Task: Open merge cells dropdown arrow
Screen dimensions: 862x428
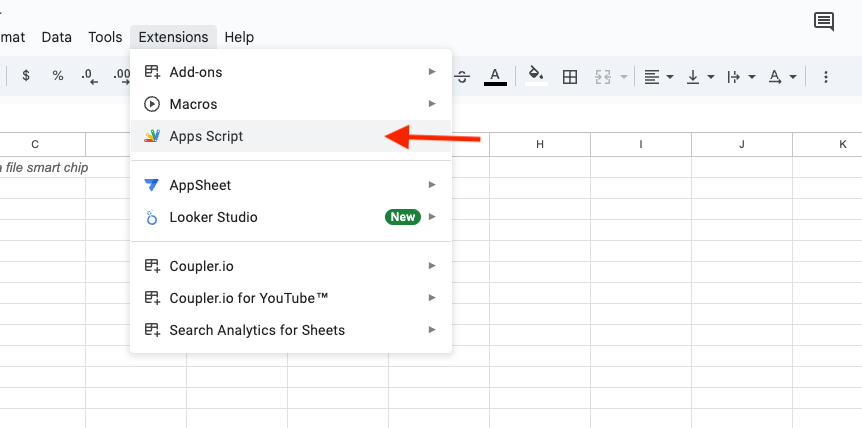Action: click(624, 77)
